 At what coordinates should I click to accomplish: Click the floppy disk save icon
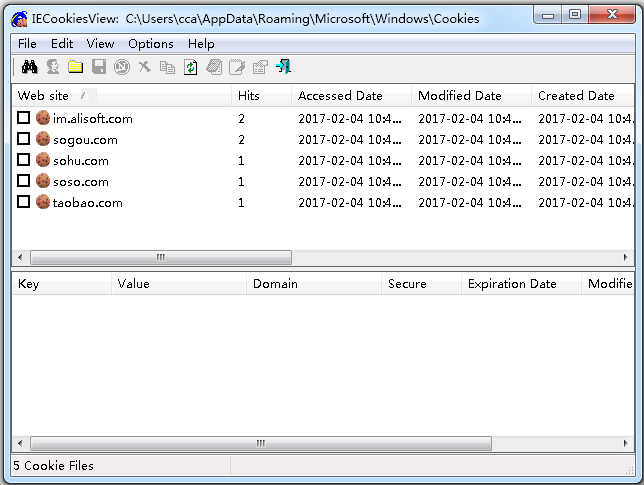(x=98, y=67)
